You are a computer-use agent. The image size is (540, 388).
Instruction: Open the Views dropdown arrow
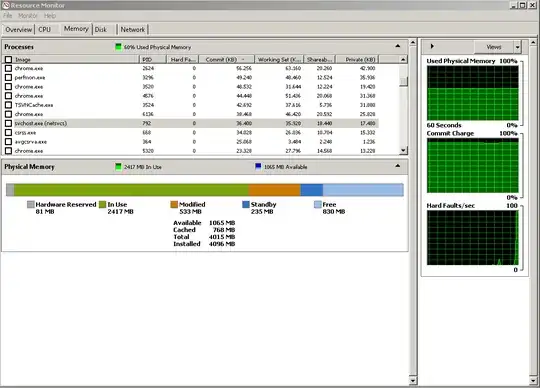tap(517, 47)
